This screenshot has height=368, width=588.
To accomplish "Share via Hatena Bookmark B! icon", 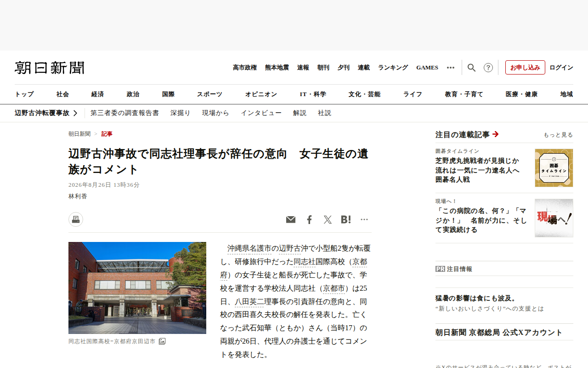I will click(x=346, y=220).
